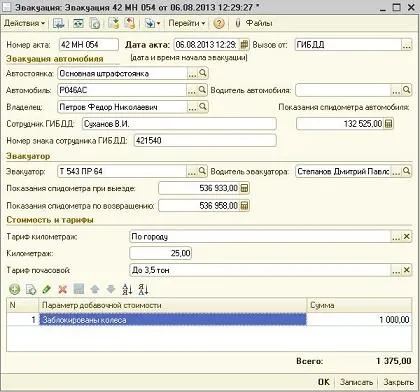Click the Записать button
This screenshot has height=392, width=420.
click(356, 382)
